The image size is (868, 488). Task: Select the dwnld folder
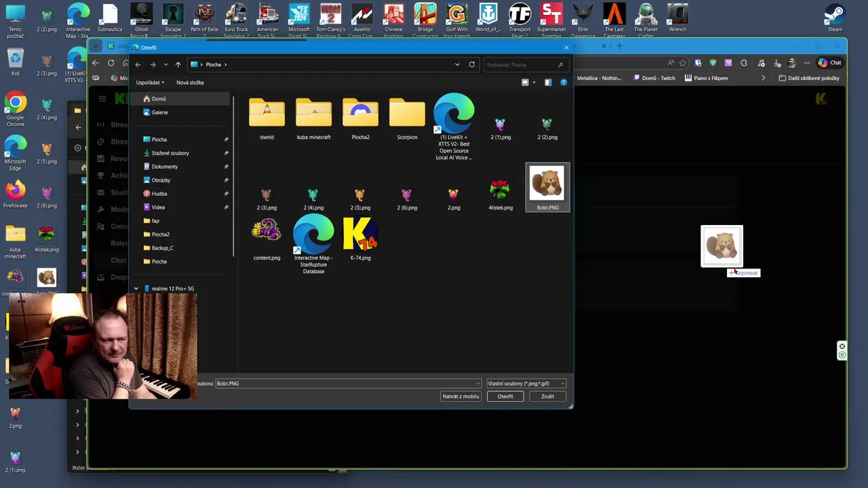tap(267, 119)
